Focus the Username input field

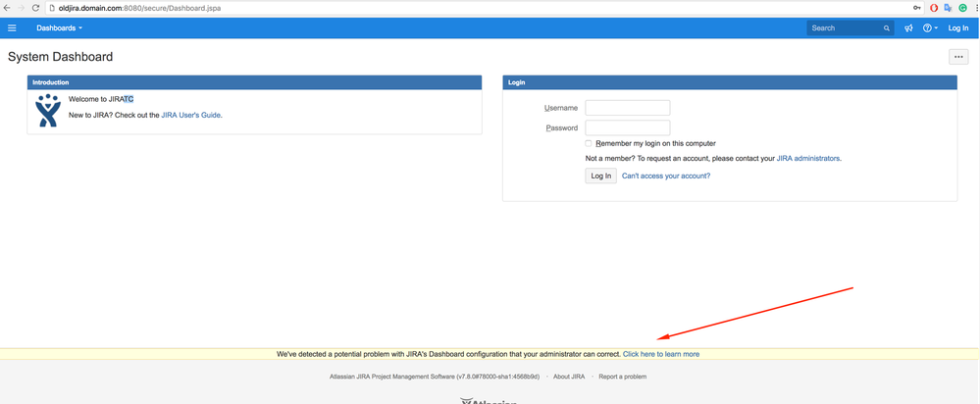[x=628, y=108]
